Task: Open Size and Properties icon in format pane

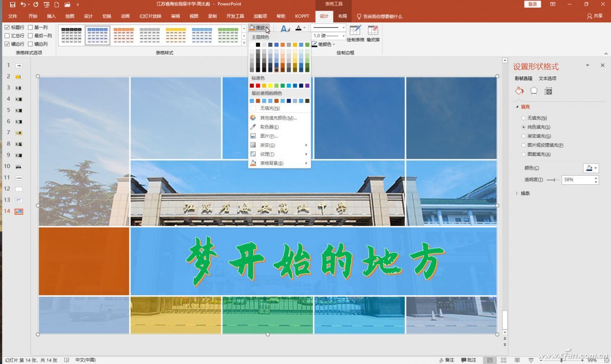Action: (548, 90)
